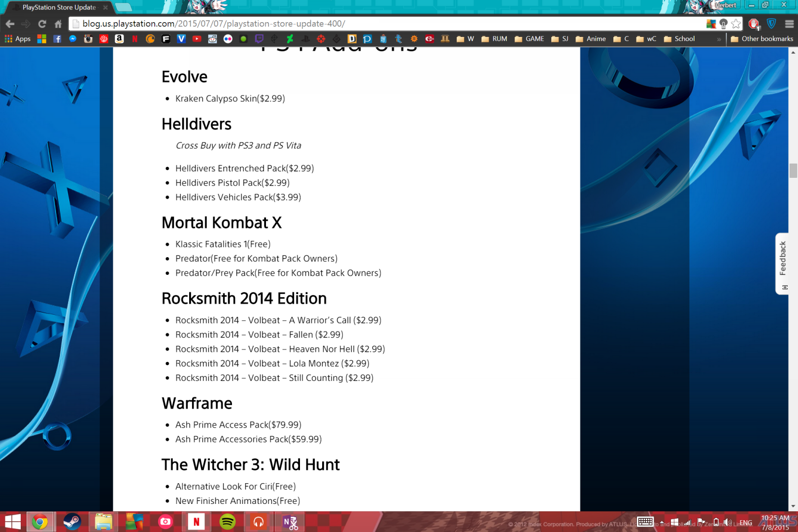The image size is (798, 532).
Task: Open the YouTube bookmark icon
Action: [197, 39]
